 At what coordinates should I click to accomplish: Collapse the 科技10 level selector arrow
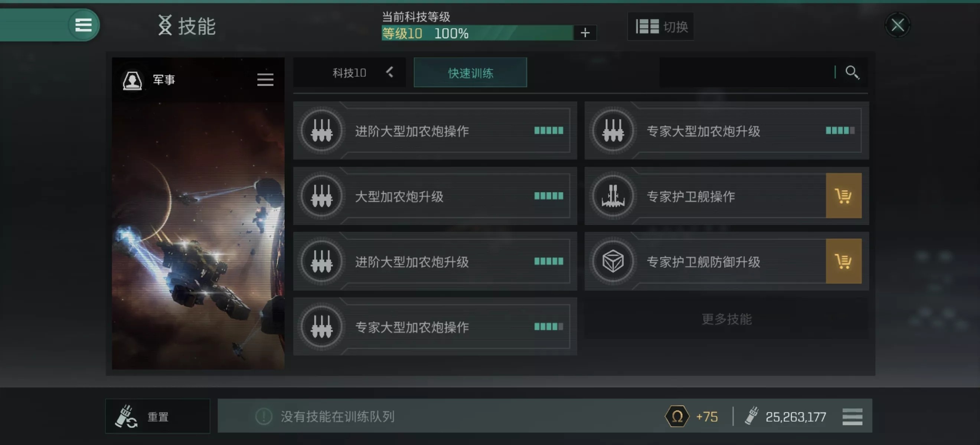click(x=389, y=72)
